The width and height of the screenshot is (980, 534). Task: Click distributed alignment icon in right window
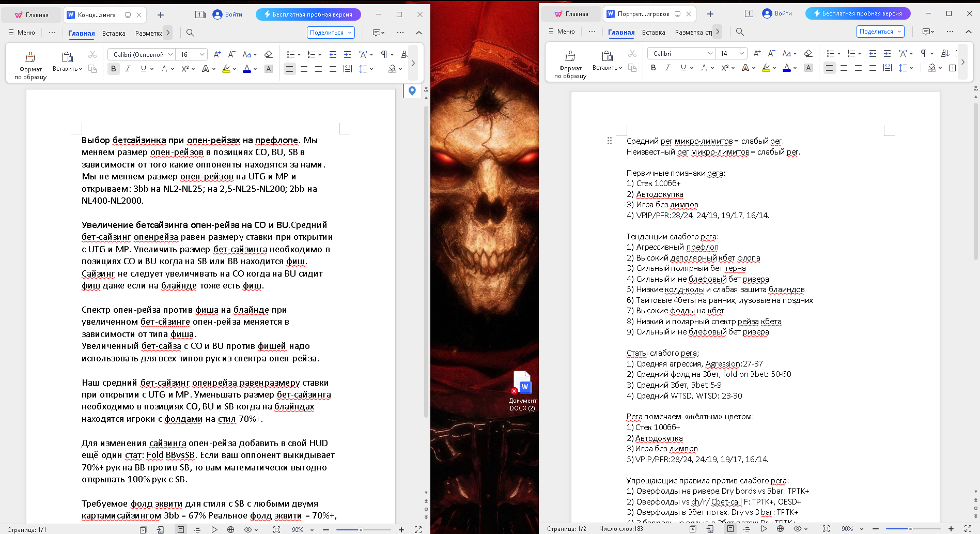(887, 68)
